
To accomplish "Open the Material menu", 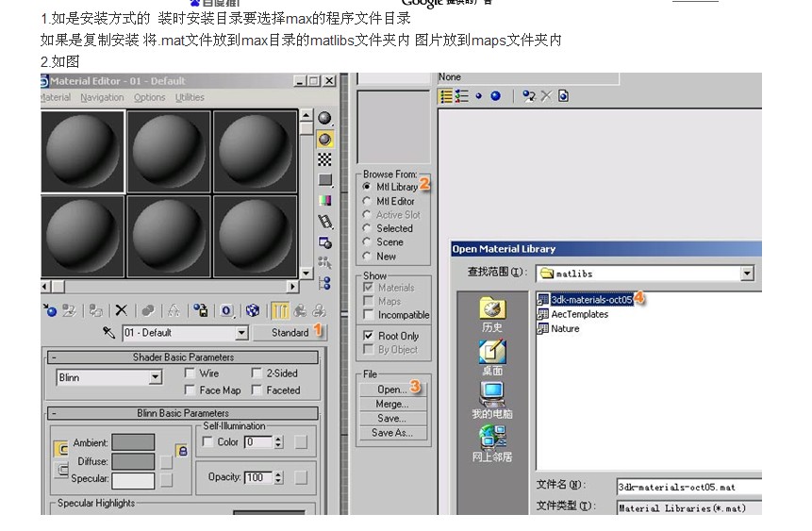I will click(x=56, y=97).
